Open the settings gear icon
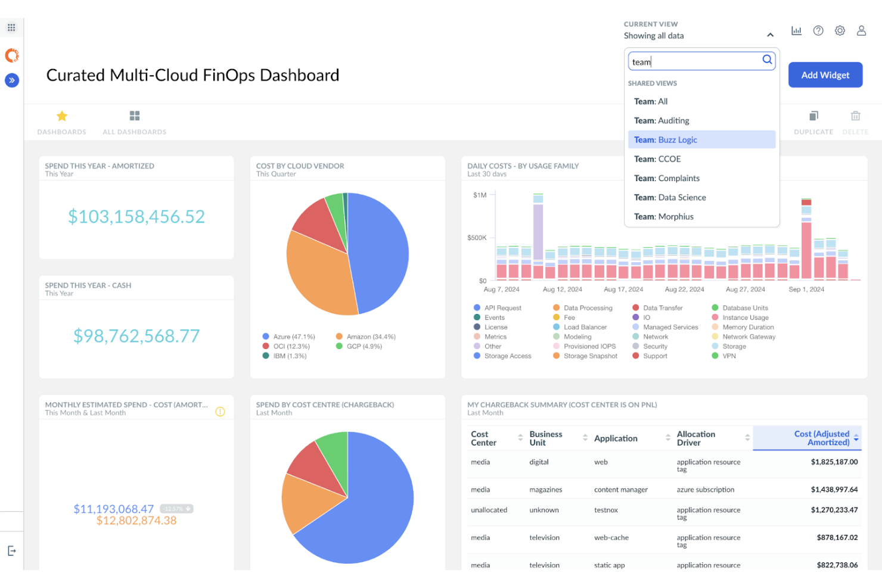The image size is (882, 588). 840,30
